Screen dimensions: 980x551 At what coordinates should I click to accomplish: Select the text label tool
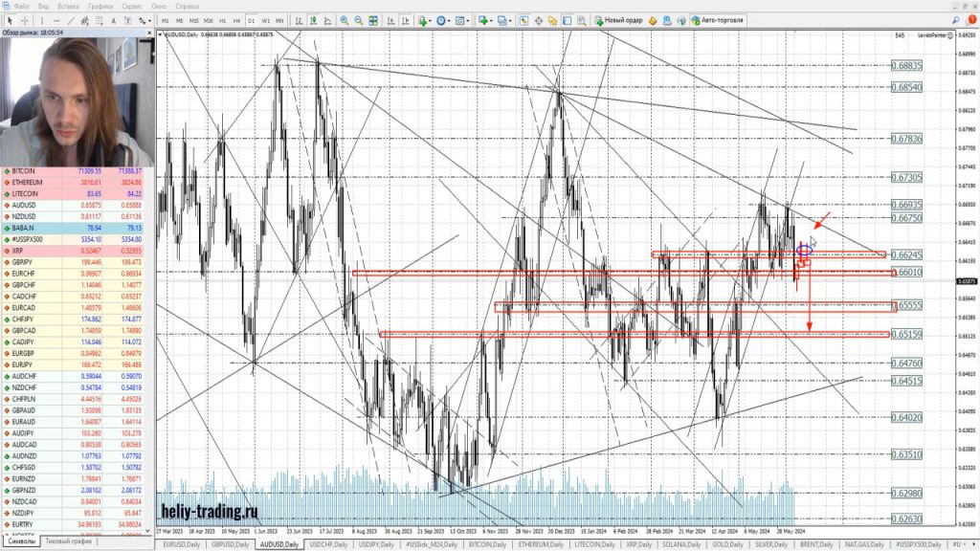click(113, 19)
